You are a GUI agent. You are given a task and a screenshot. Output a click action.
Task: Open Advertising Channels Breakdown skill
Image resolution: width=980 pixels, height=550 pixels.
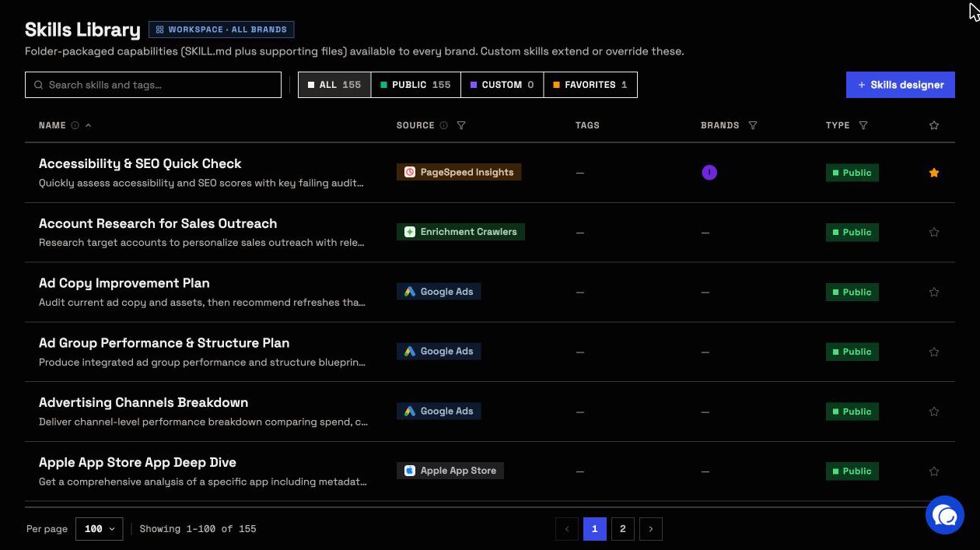point(144,402)
